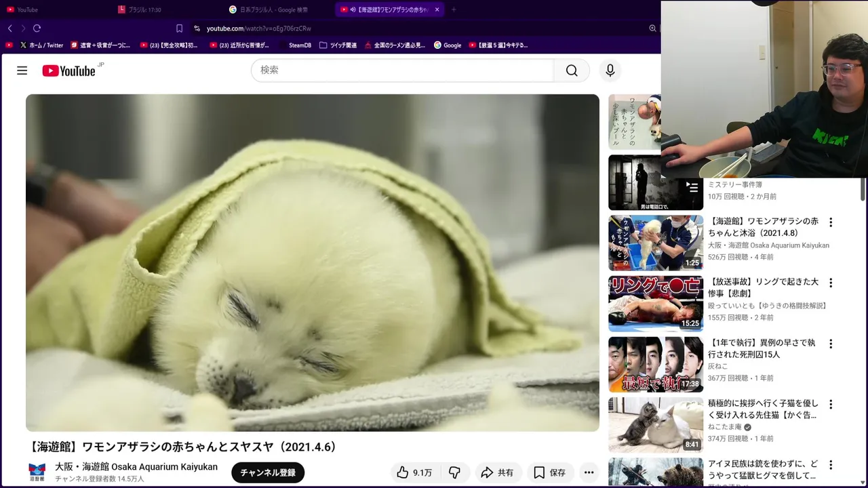Screen dimensions: 868x488
Task: Open the bear hunting video thumbnail
Action: click(x=656, y=473)
